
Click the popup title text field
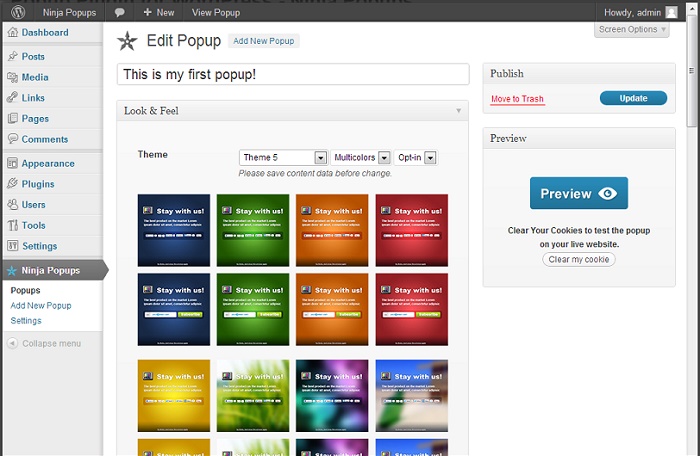293,75
